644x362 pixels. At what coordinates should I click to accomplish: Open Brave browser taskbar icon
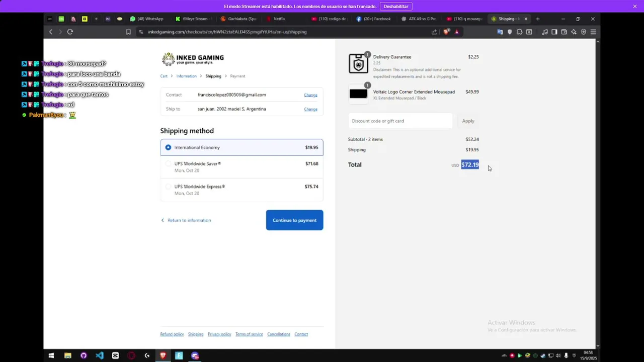(x=163, y=355)
